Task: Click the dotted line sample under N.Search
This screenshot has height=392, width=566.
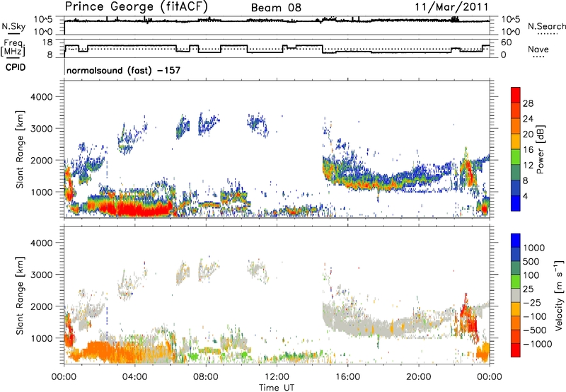Action: click(547, 34)
